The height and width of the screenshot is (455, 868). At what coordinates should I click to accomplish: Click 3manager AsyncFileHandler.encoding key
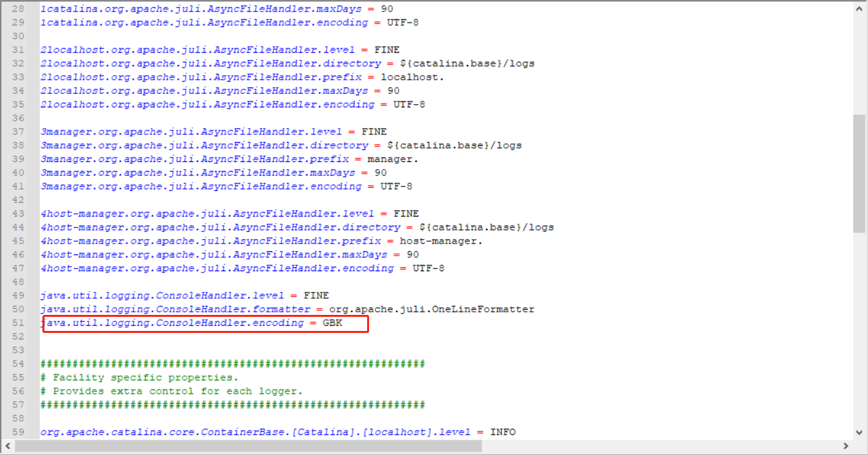pos(201,186)
